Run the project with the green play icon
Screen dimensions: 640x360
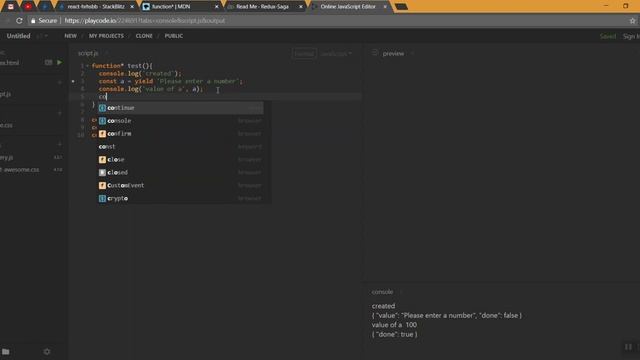[x=60, y=62]
